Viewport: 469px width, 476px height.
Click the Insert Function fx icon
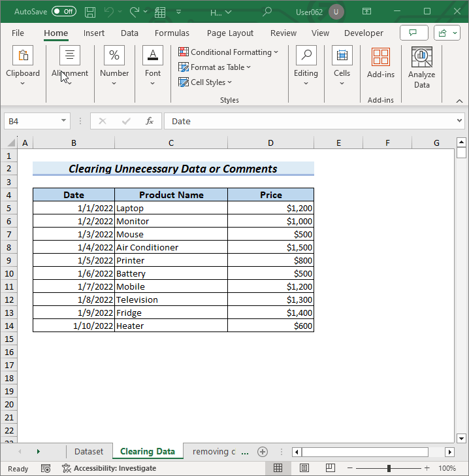click(x=149, y=122)
